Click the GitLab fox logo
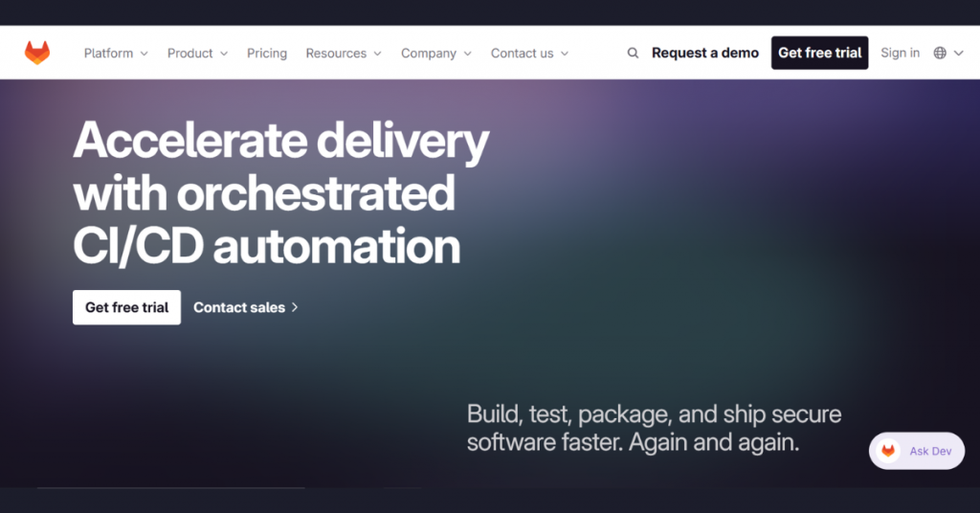This screenshot has height=513, width=980. click(37, 53)
